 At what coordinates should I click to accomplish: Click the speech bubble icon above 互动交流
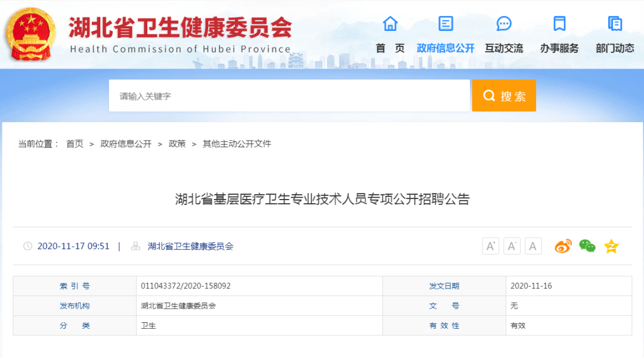504,24
